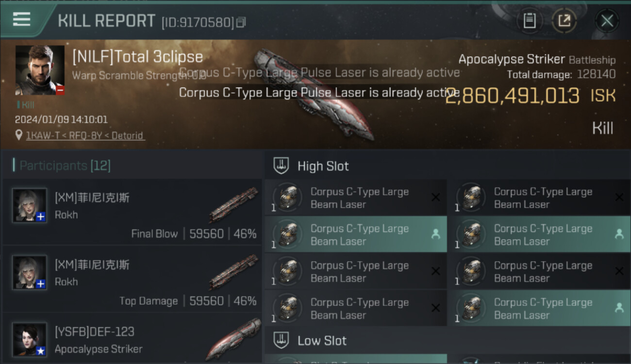Click the Apocalypse Striker ship name label
Screen dimensions: 631x364
pos(512,60)
